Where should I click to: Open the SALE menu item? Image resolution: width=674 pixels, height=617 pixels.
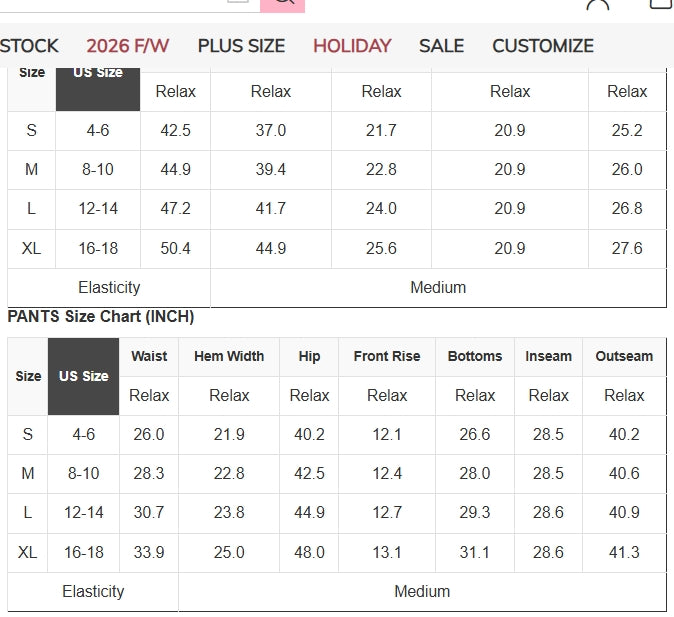coord(441,46)
